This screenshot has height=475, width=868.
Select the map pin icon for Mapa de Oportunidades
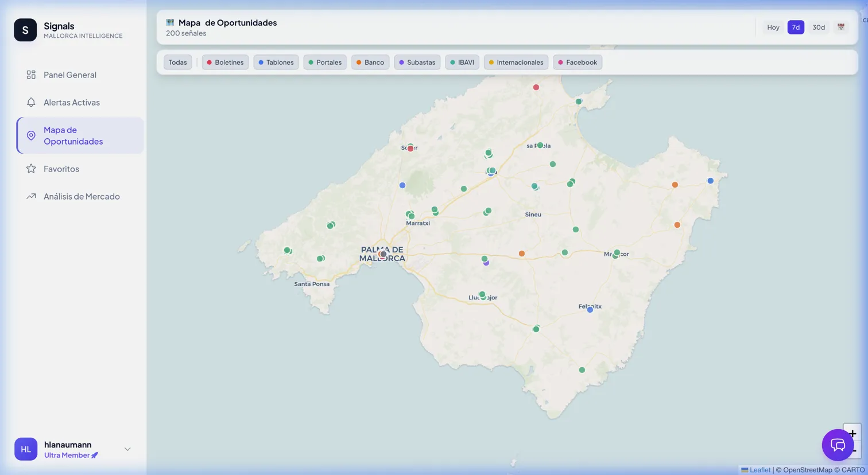[x=30, y=135]
